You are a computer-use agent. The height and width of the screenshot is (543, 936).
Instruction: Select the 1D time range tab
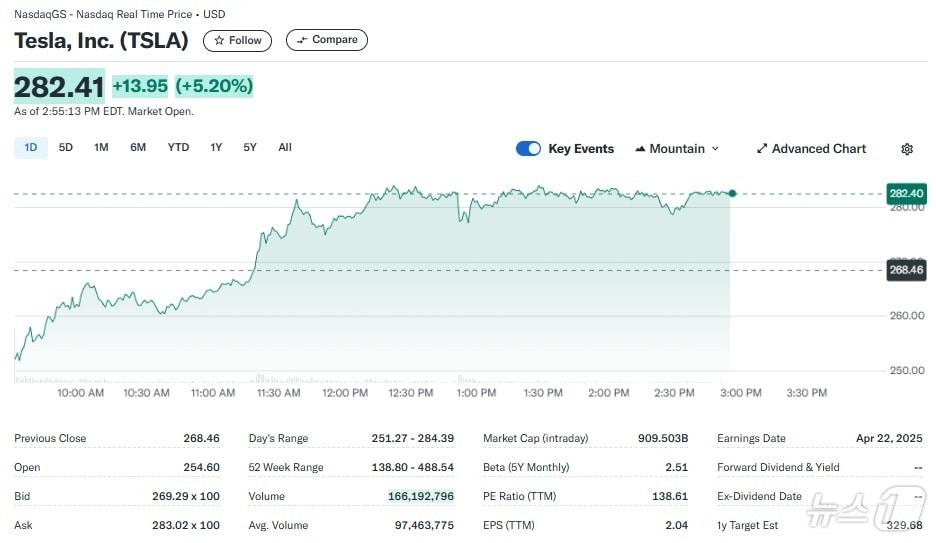point(30,148)
